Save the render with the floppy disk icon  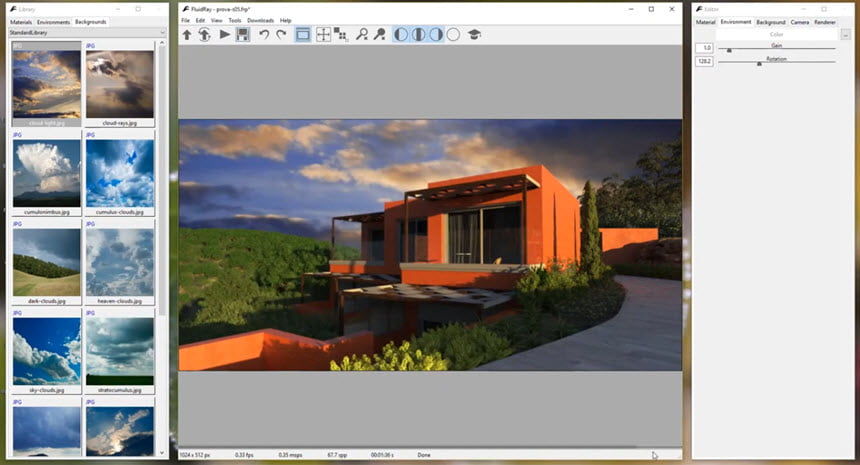(x=242, y=35)
